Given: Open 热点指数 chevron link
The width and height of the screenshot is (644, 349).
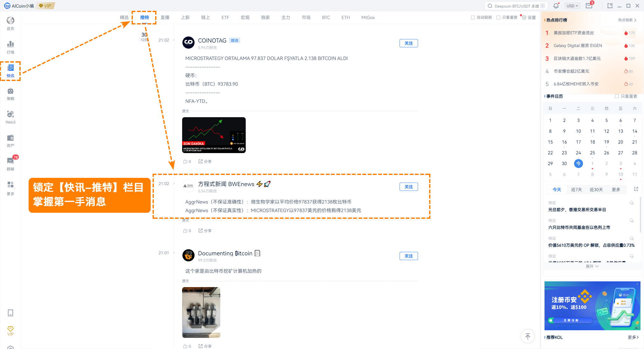Looking at the screenshot, I should [x=627, y=20].
